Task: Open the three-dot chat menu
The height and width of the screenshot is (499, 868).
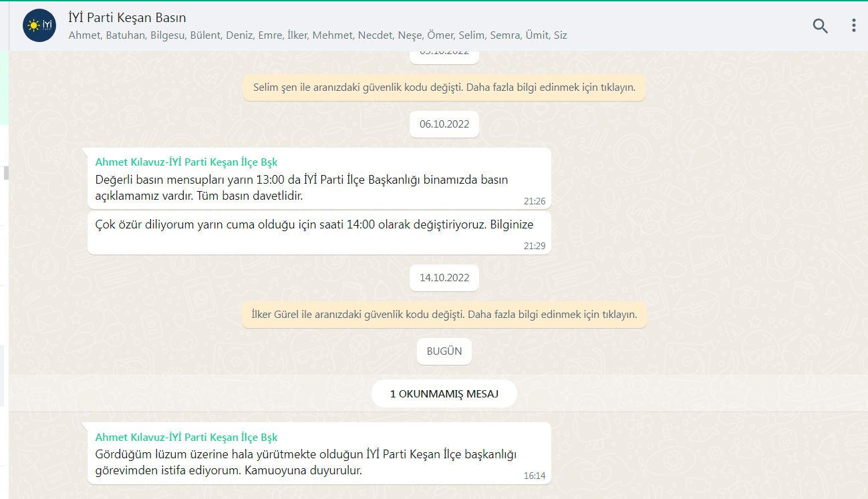Action: pos(853,26)
